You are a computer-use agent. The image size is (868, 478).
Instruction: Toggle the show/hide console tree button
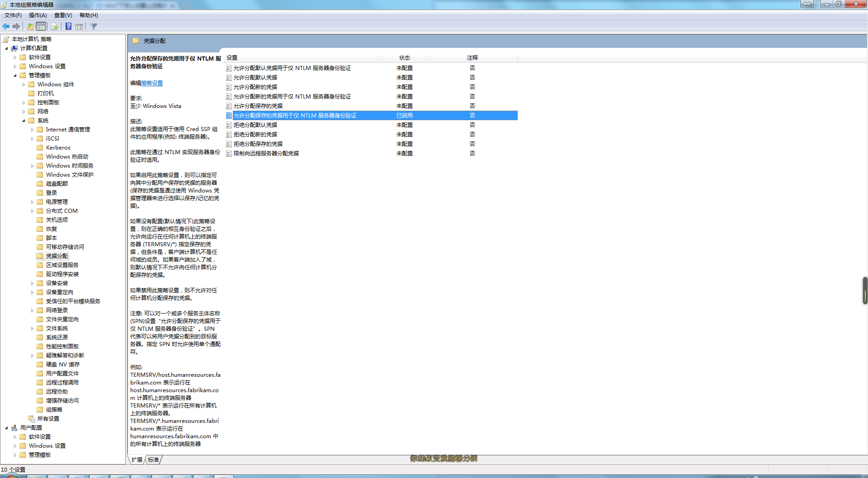point(41,27)
